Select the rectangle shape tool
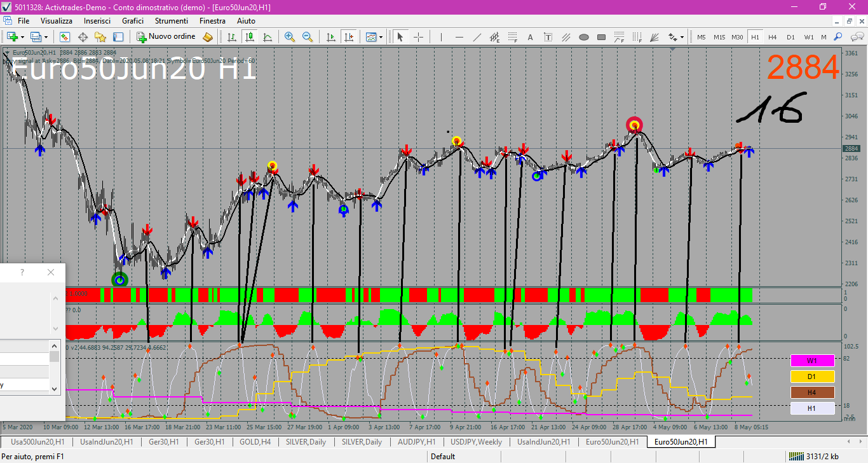 pos(601,37)
